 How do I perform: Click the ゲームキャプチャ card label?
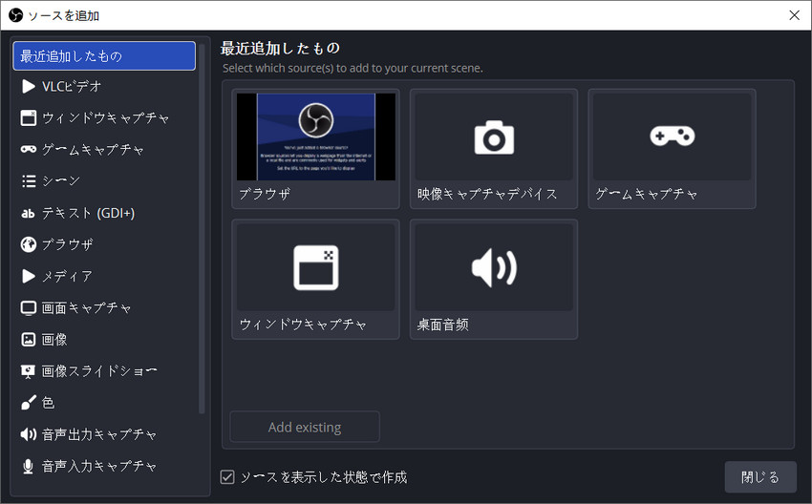click(647, 194)
